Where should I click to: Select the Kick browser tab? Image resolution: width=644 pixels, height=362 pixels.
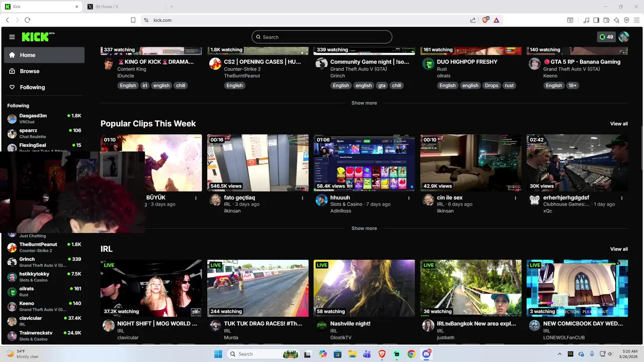42,7
